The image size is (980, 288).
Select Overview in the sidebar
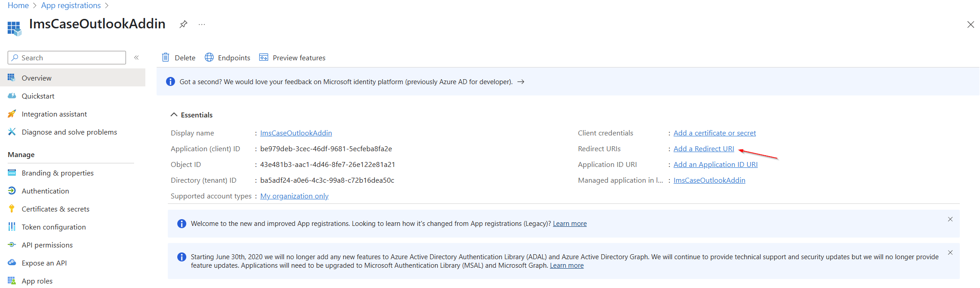[x=72, y=78]
